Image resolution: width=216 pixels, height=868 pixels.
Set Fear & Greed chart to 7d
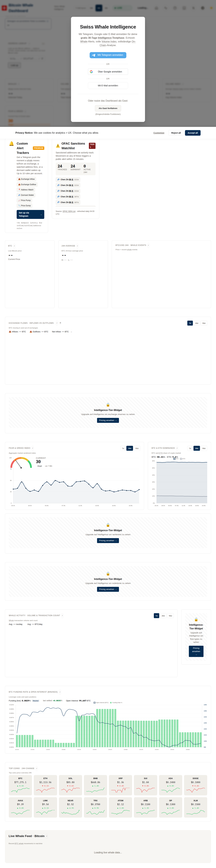tap(123, 448)
